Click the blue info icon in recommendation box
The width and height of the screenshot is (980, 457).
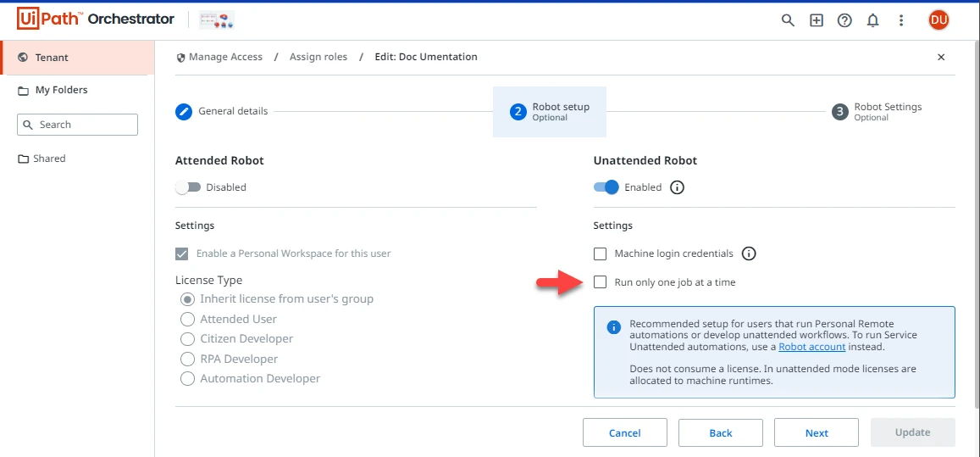pyautogui.click(x=614, y=327)
